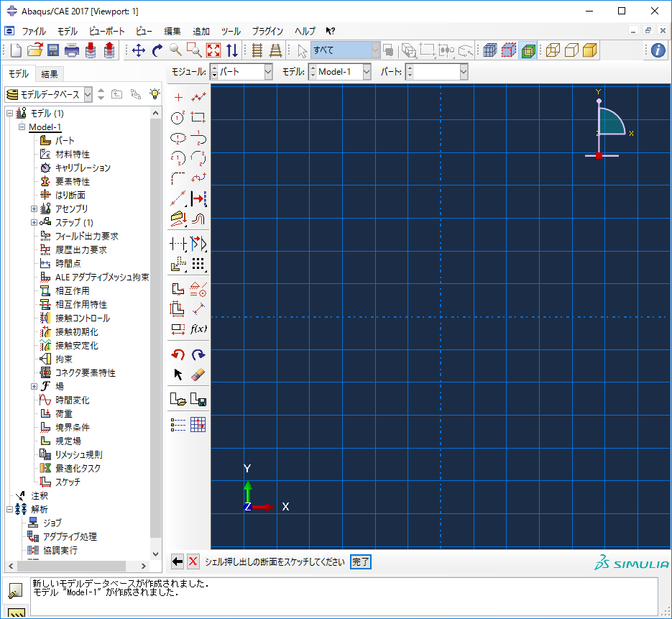
Task: Toggle the light bulb icon in model tree
Action: point(155,94)
